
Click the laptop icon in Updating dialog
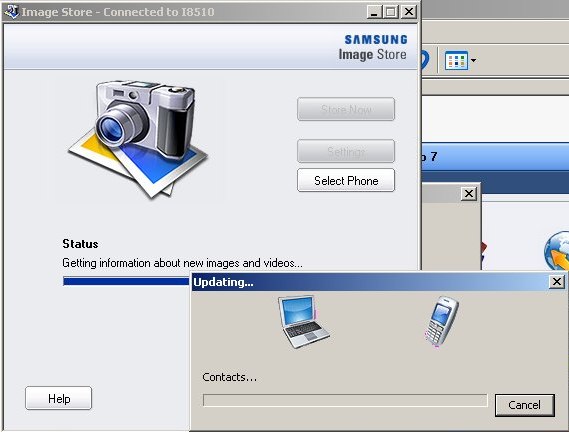(304, 322)
